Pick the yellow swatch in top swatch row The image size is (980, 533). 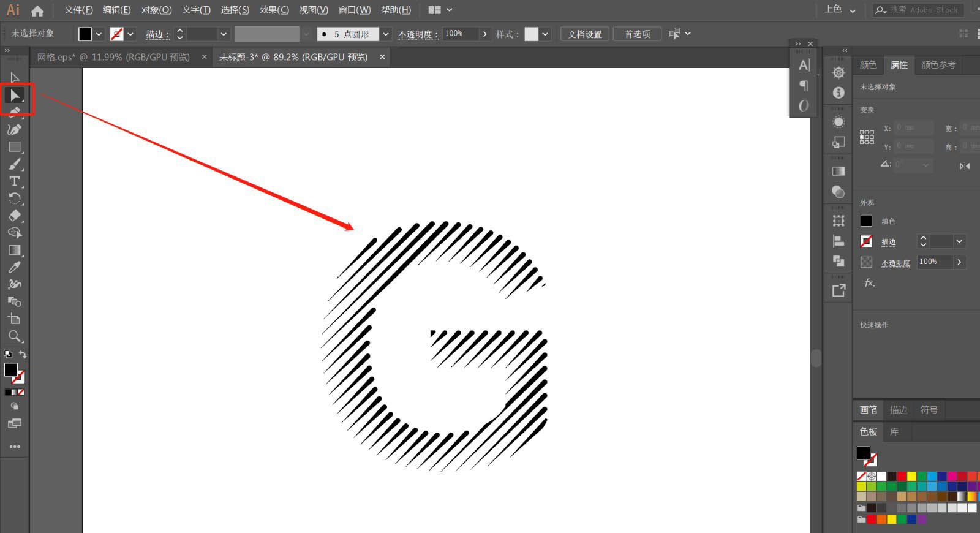(x=911, y=476)
